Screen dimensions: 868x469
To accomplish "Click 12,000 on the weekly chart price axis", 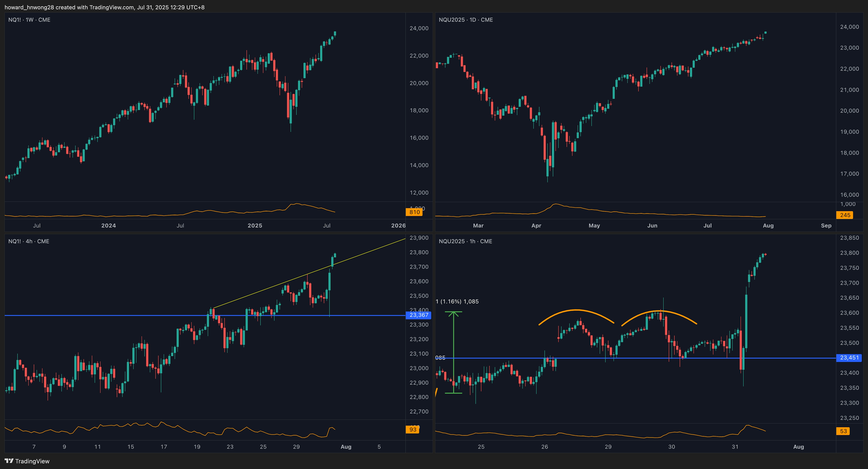I will point(419,193).
